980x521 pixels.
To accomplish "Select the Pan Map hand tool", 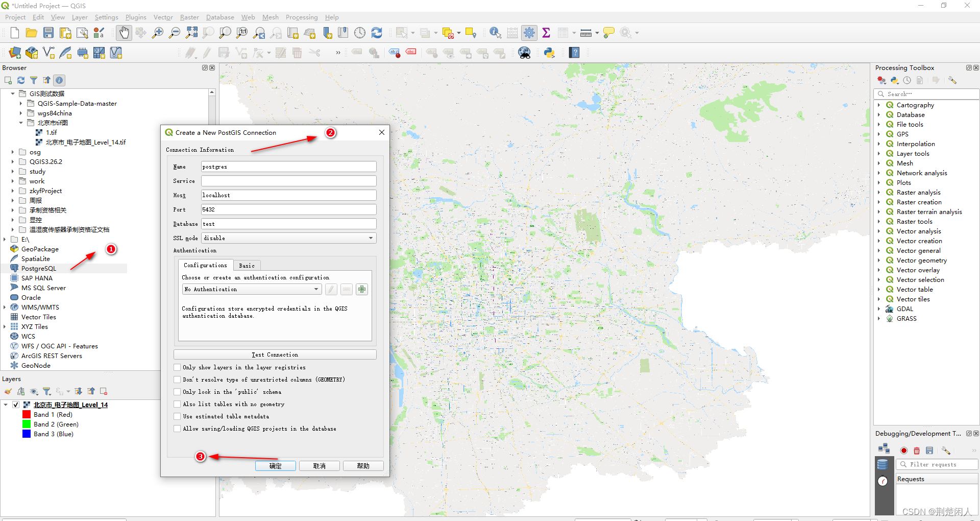I will click(124, 33).
